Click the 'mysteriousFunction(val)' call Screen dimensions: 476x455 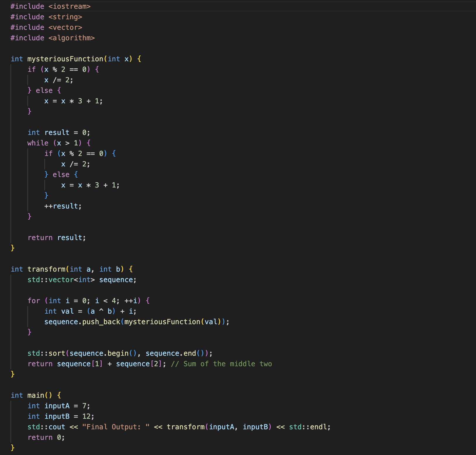pos(173,322)
